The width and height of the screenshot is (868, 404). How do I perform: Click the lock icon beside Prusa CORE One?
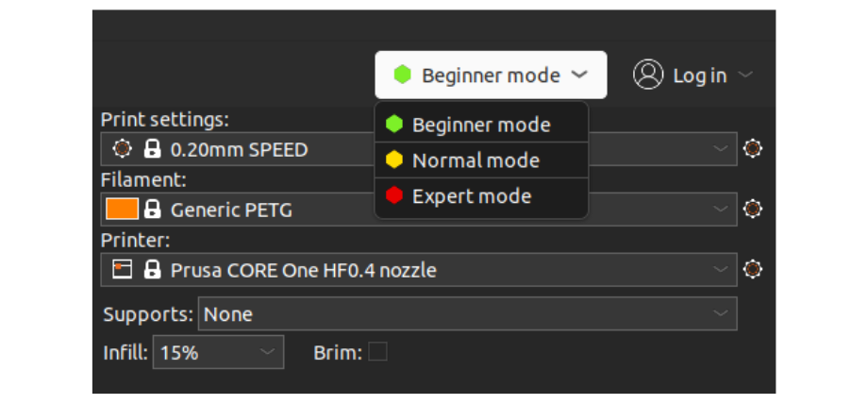pos(152,269)
